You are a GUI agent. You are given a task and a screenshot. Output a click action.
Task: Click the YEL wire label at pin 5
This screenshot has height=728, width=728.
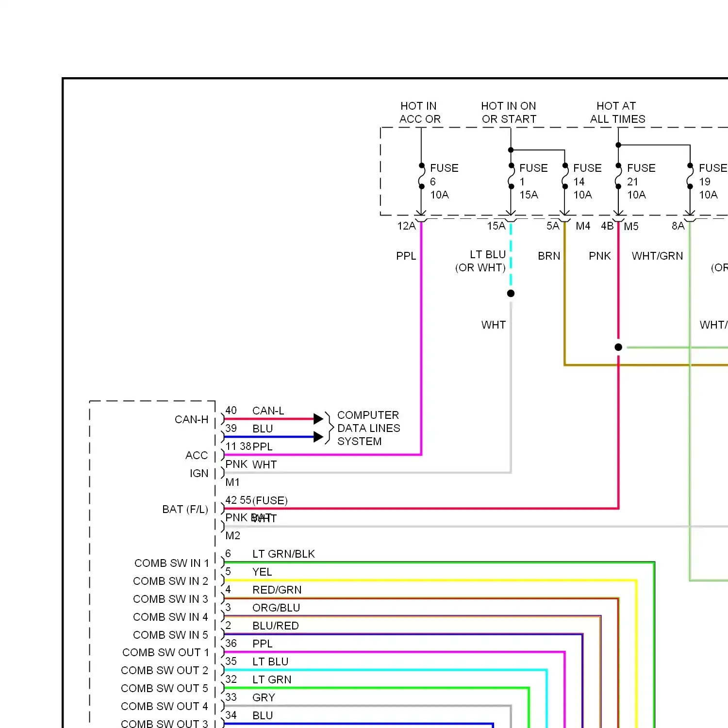262,572
